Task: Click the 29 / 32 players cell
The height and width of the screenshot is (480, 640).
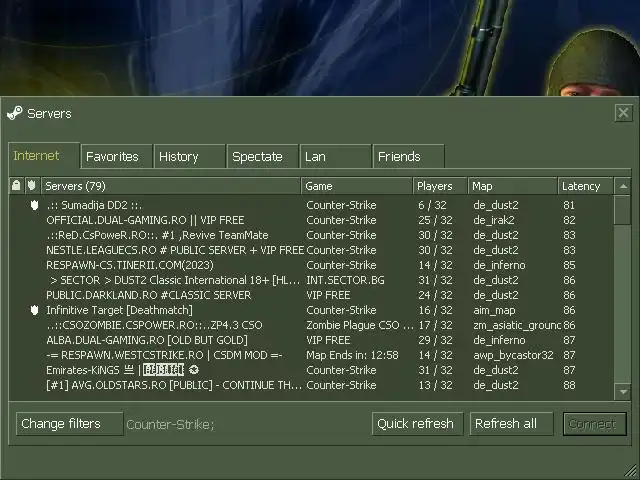Action: tap(436, 340)
